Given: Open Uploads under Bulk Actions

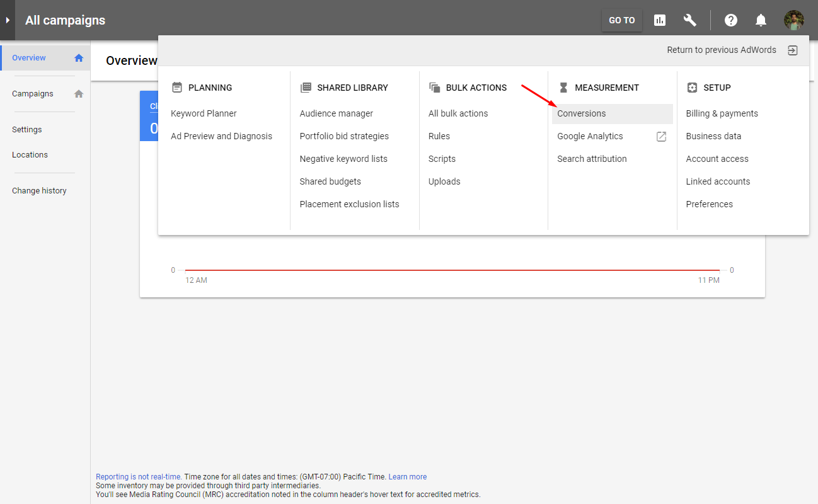Looking at the screenshot, I should (444, 181).
